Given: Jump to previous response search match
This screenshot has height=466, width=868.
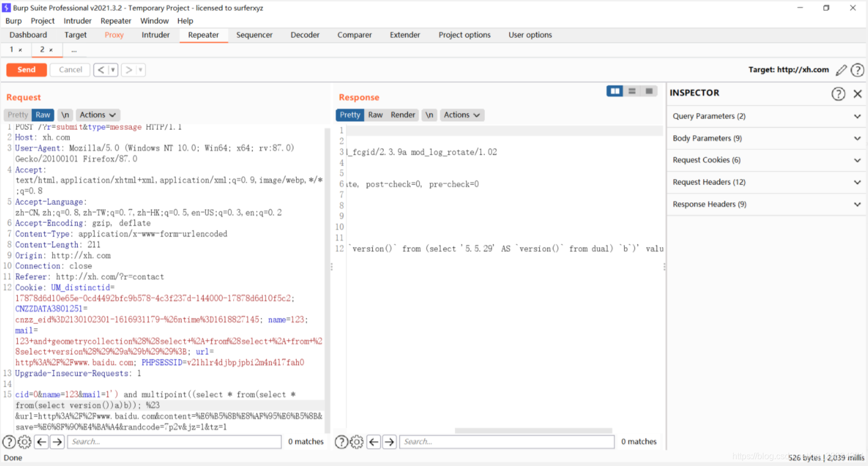Looking at the screenshot, I should tap(373, 442).
